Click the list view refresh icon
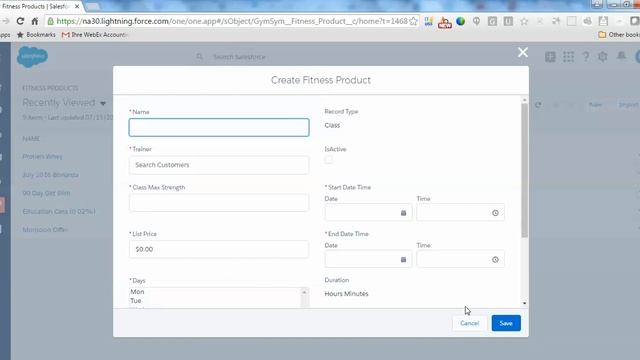 click(538, 105)
